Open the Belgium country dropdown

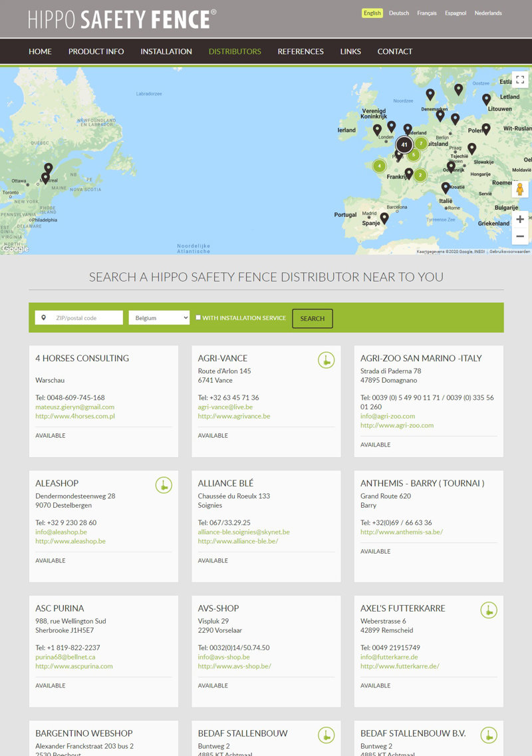[x=159, y=318]
